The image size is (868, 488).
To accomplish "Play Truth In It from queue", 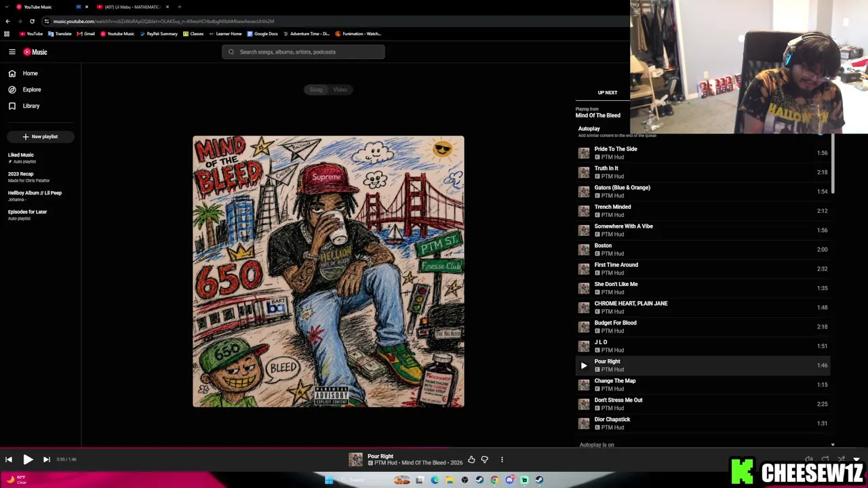I will click(703, 172).
